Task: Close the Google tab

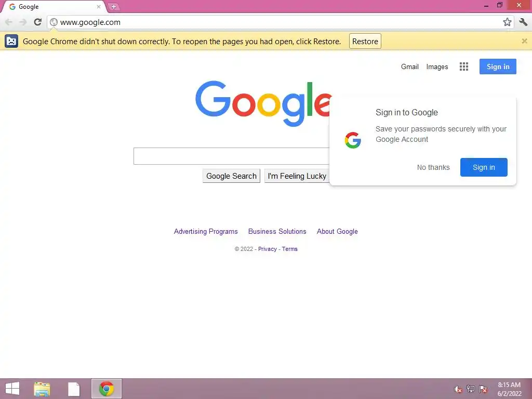Action: point(99,6)
